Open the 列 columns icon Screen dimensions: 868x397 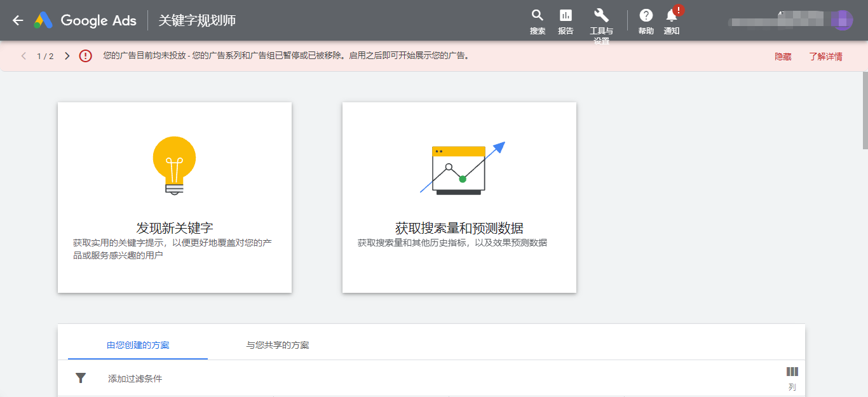coord(792,372)
